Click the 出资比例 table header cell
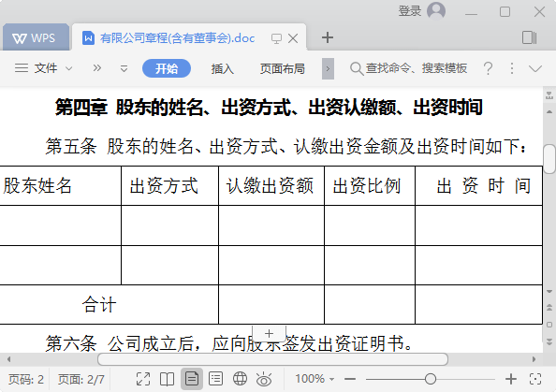 370,186
